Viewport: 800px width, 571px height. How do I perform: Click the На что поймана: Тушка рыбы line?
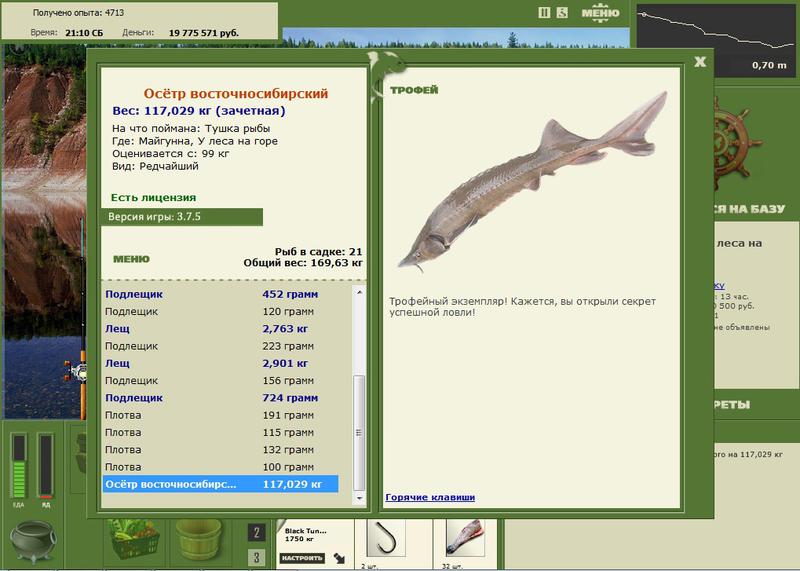191,129
